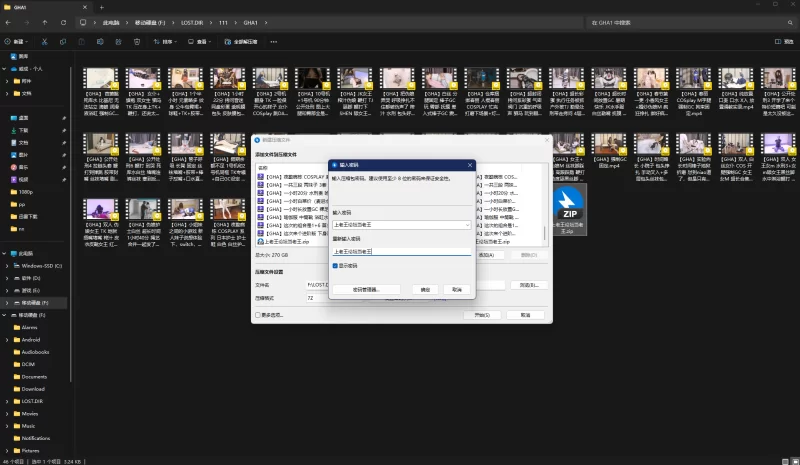
Task: Uncheck the 显示密码 checkbox
Action: 334,266
